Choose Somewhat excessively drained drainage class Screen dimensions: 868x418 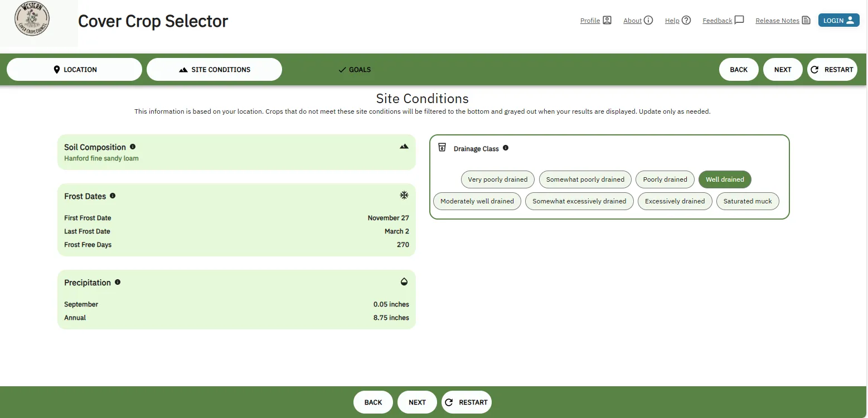pyautogui.click(x=579, y=201)
